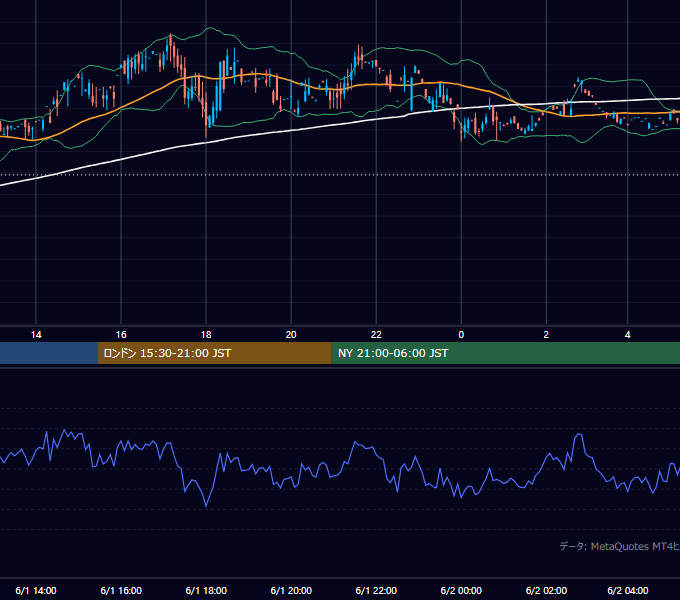The height and width of the screenshot is (600, 680).
Task: Click the 18 hour axis label
Action: point(206,335)
